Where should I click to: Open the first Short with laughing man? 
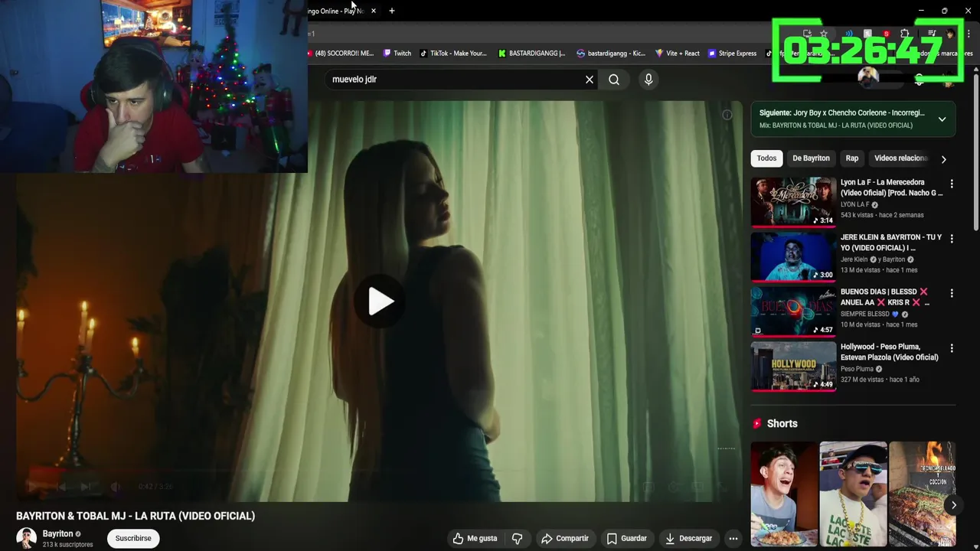click(784, 494)
